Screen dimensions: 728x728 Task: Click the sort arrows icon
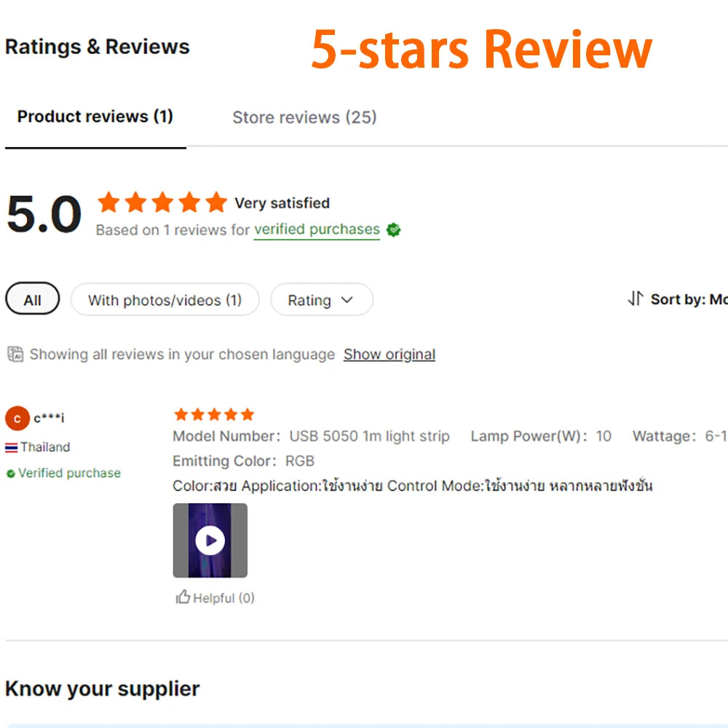tap(636, 299)
